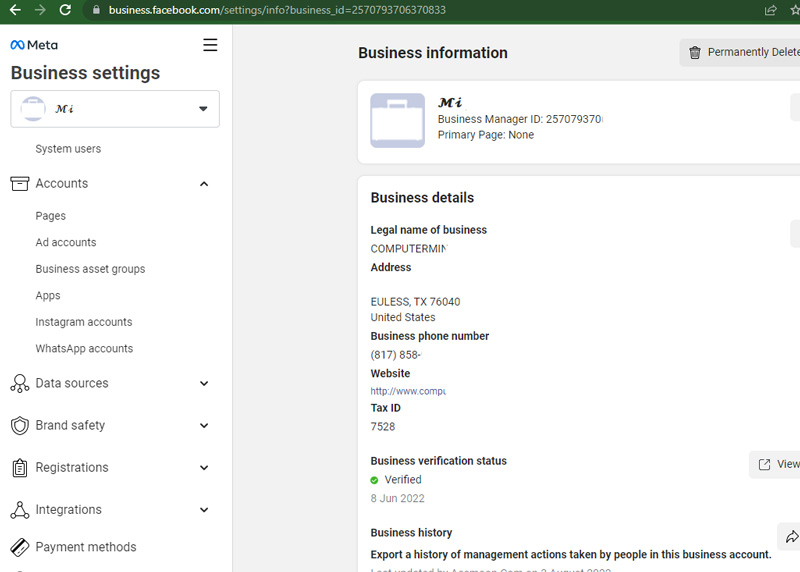Screen dimensions: 800x572
Task: Collapse the Accounts section chevron
Action: click(x=204, y=184)
